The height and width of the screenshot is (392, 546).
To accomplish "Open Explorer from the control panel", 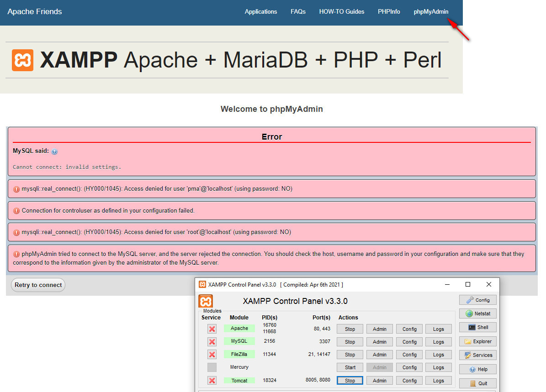I will pos(477,341).
